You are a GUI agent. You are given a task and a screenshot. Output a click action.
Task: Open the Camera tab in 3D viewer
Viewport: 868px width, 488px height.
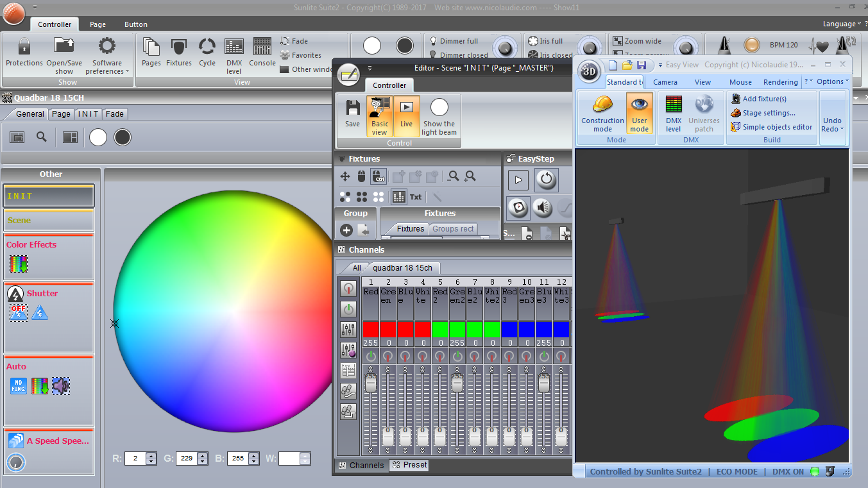(665, 81)
